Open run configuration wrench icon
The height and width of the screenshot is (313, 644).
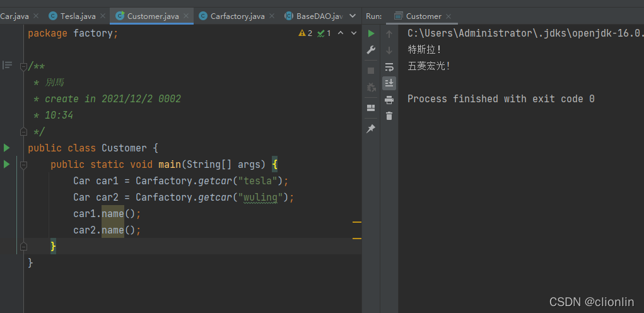pyautogui.click(x=371, y=50)
